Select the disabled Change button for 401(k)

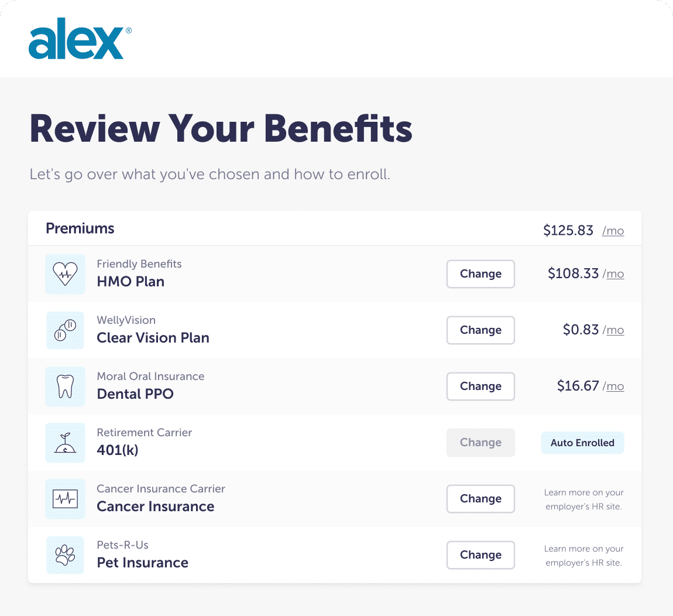click(x=480, y=443)
